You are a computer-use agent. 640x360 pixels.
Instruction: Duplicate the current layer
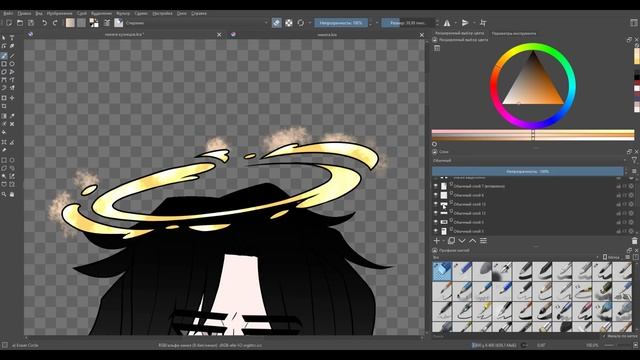(x=451, y=241)
